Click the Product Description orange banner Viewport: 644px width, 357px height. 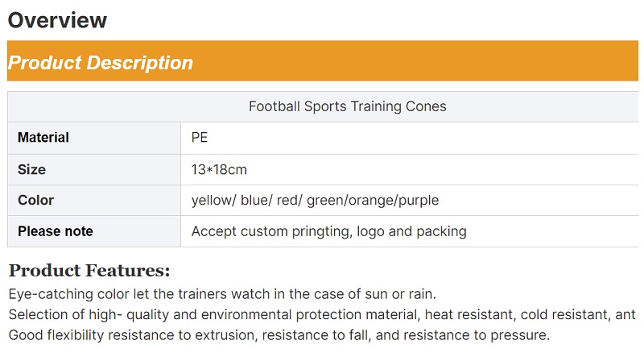coord(323,61)
